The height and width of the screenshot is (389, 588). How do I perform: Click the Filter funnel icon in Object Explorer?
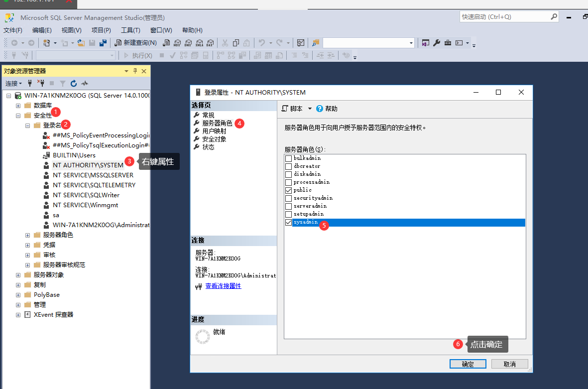(x=63, y=83)
